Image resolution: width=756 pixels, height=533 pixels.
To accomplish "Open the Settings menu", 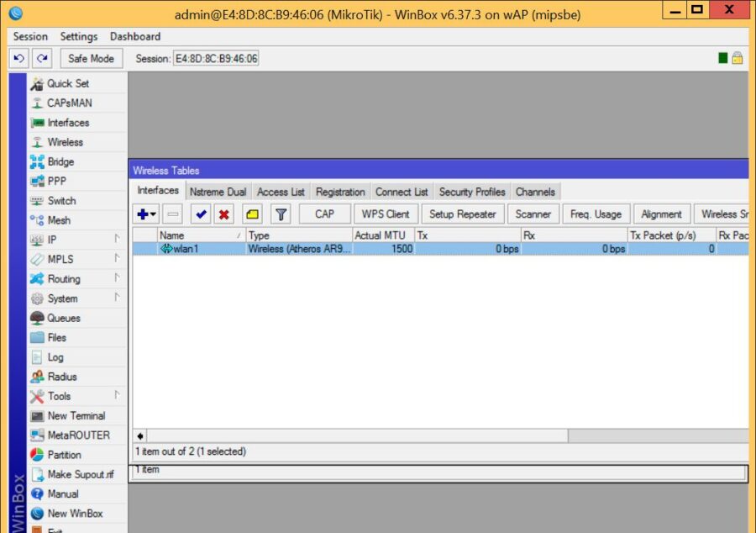I will pos(79,37).
